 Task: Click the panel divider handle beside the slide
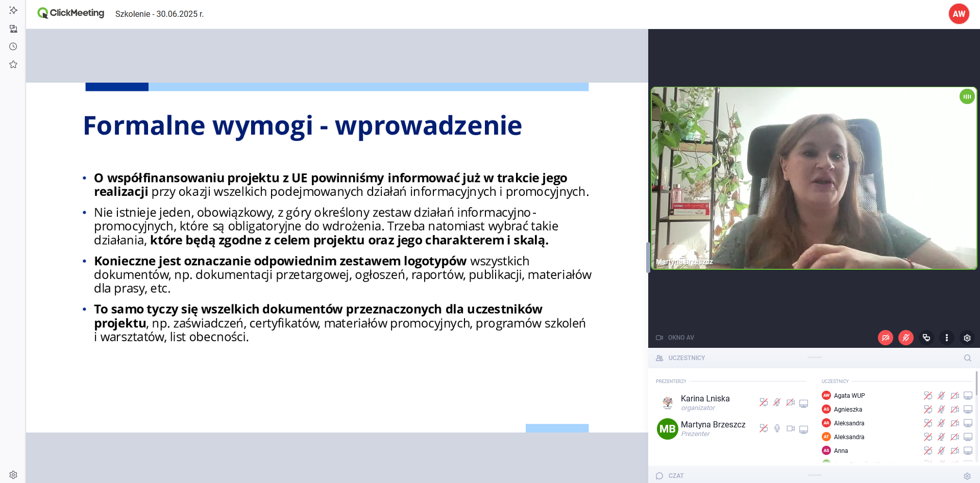648,258
